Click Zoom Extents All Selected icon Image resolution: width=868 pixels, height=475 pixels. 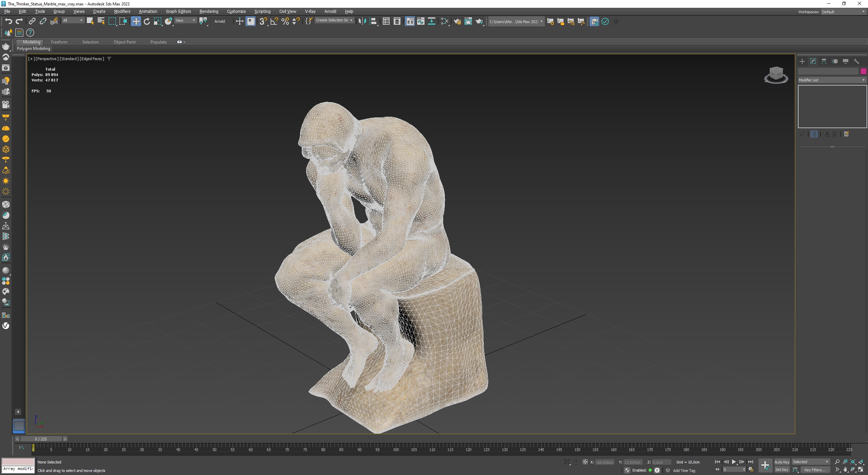point(861,462)
